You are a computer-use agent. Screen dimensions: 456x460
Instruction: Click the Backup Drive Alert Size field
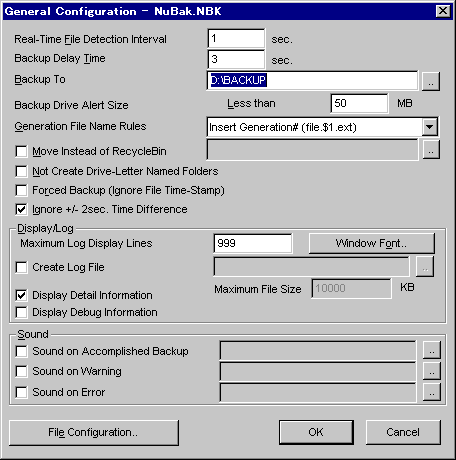(x=359, y=103)
